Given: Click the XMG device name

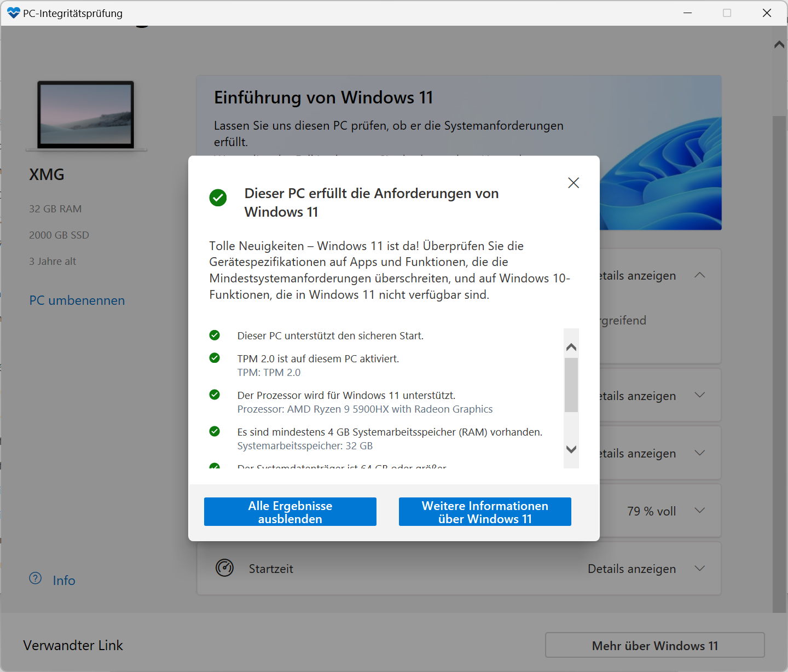Looking at the screenshot, I should point(47,175).
